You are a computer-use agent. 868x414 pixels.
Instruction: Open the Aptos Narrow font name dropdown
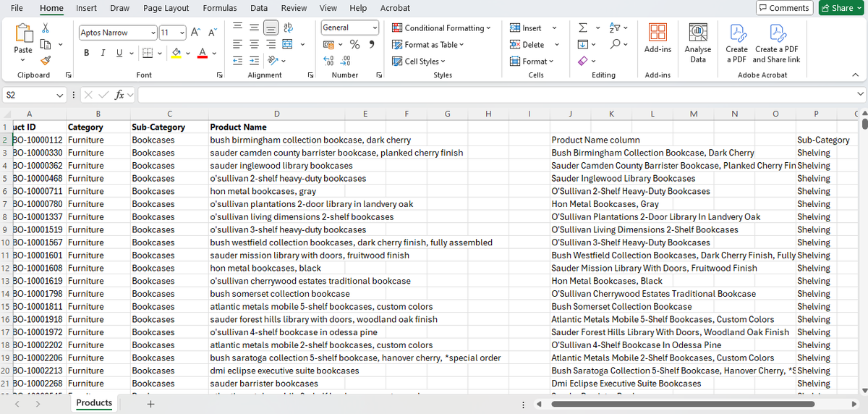(153, 33)
